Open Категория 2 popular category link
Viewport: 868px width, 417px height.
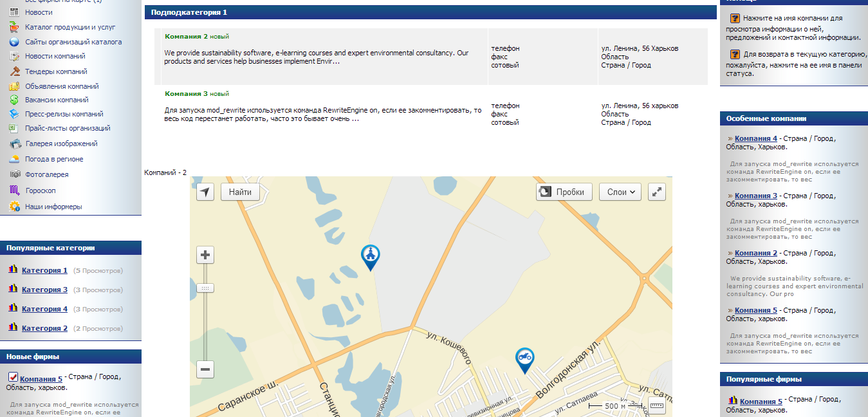(44, 328)
